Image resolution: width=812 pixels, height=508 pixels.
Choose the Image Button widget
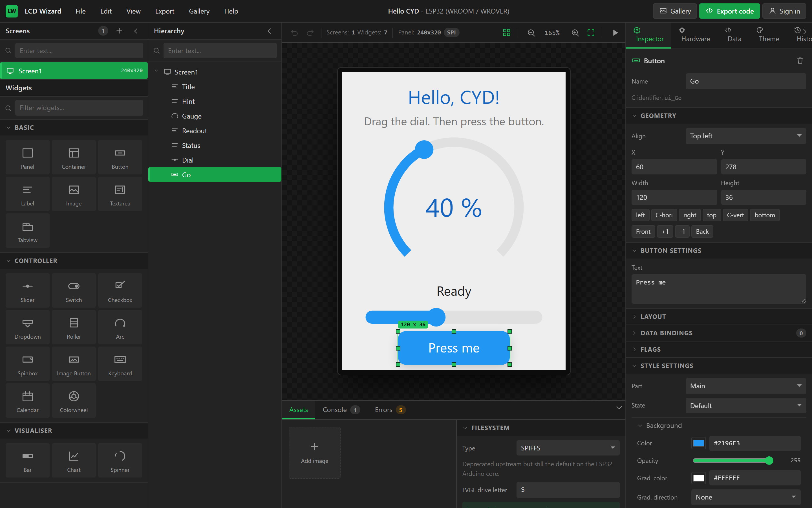(74, 364)
